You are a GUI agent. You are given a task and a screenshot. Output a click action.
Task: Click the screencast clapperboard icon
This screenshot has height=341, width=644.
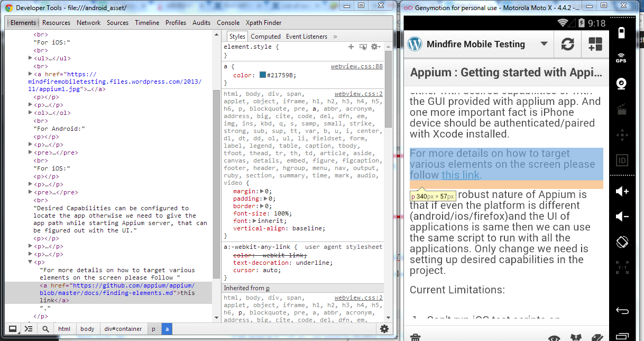pyautogui.click(x=621, y=109)
